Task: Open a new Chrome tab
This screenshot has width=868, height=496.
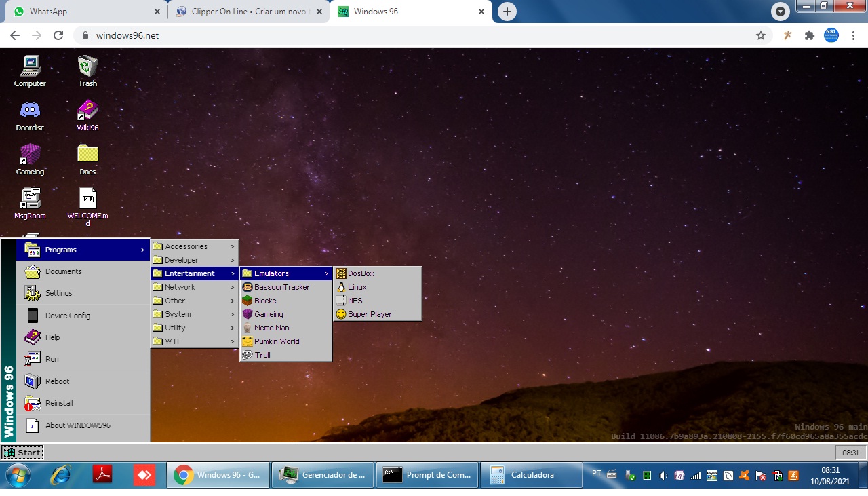Action: click(x=507, y=12)
